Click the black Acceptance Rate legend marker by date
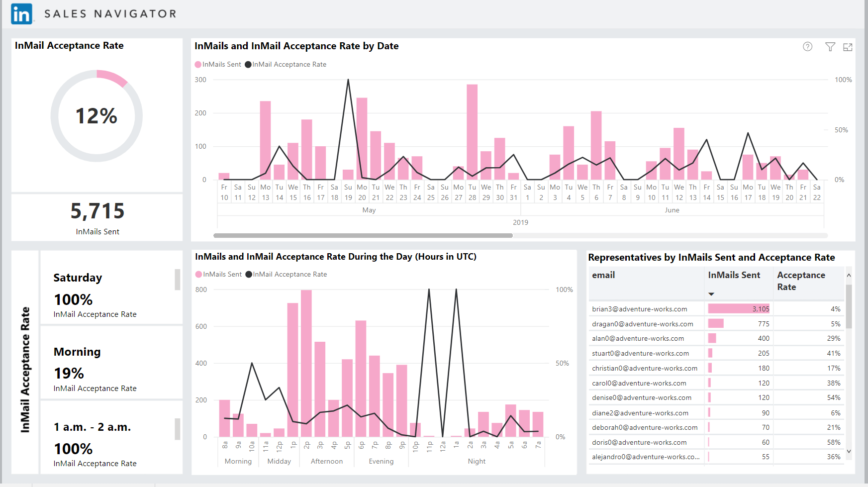The image size is (868, 487). pos(248,65)
